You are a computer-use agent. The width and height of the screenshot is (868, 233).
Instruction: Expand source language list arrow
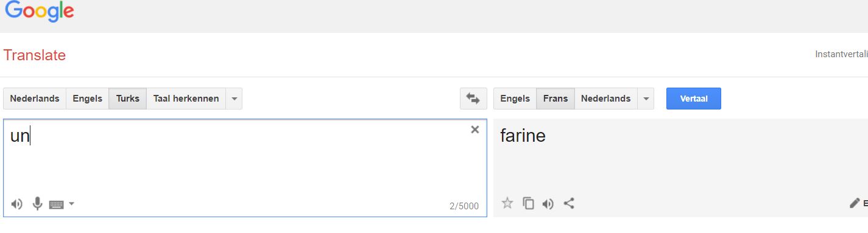(x=234, y=99)
